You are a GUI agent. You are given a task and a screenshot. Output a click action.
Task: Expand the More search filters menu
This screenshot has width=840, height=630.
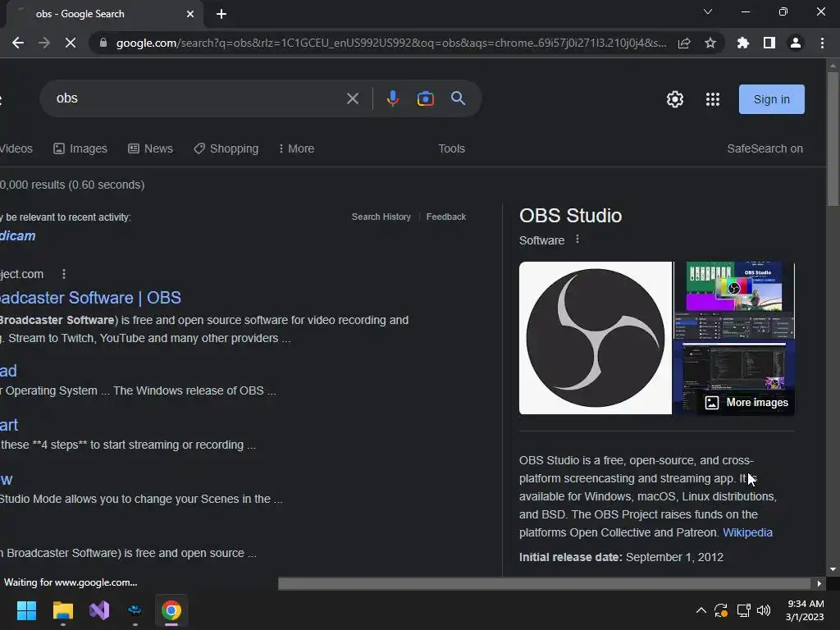click(x=296, y=149)
